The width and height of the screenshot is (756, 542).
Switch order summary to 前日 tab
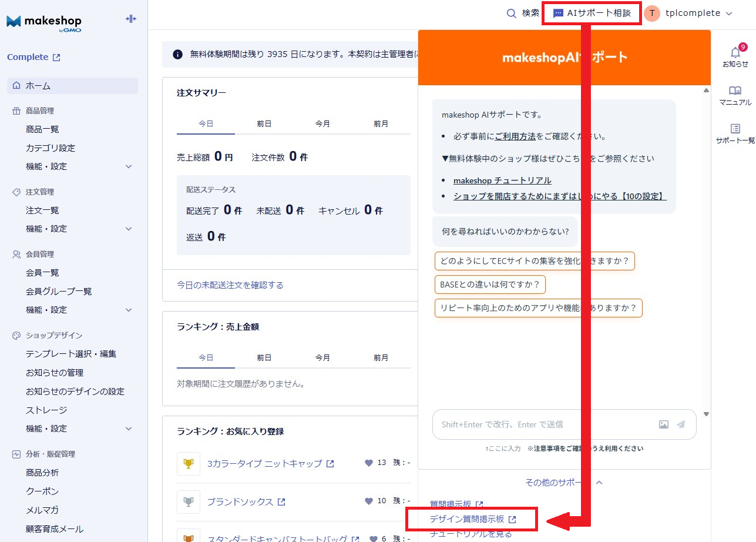click(264, 124)
